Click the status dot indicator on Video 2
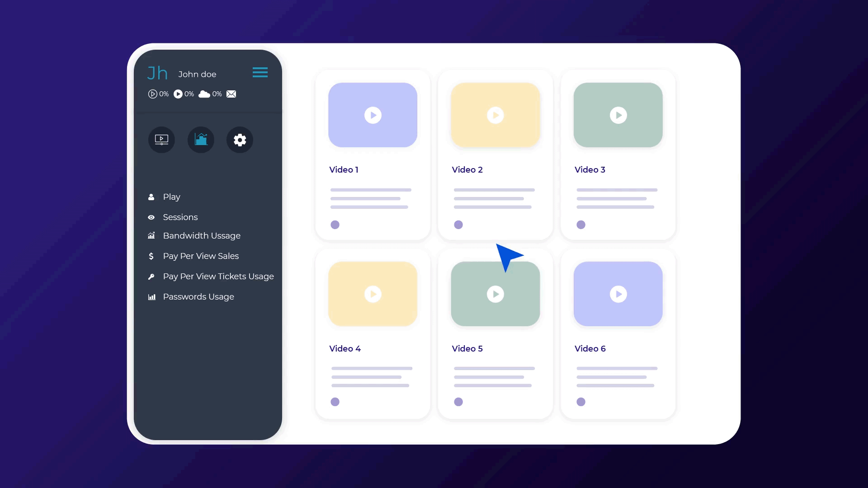Viewport: 868px width, 488px height. pos(458,225)
